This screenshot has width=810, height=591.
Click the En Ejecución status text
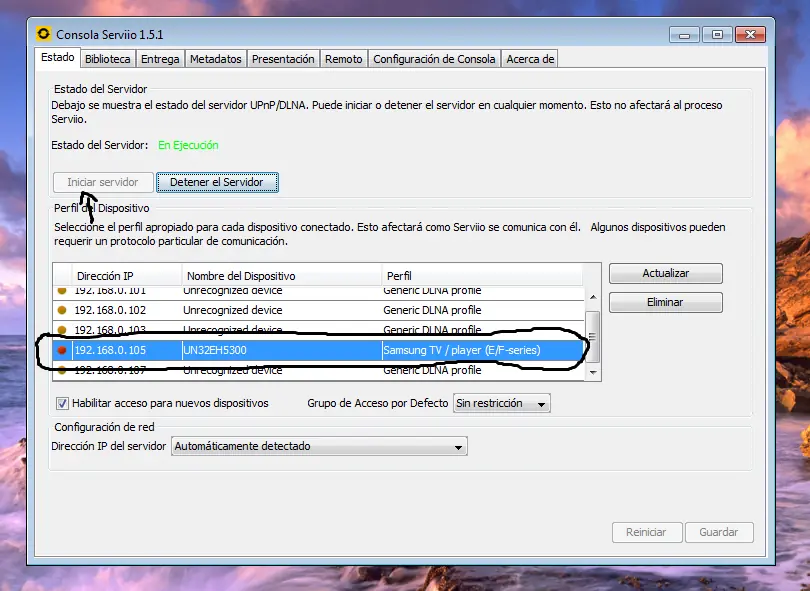click(x=188, y=145)
